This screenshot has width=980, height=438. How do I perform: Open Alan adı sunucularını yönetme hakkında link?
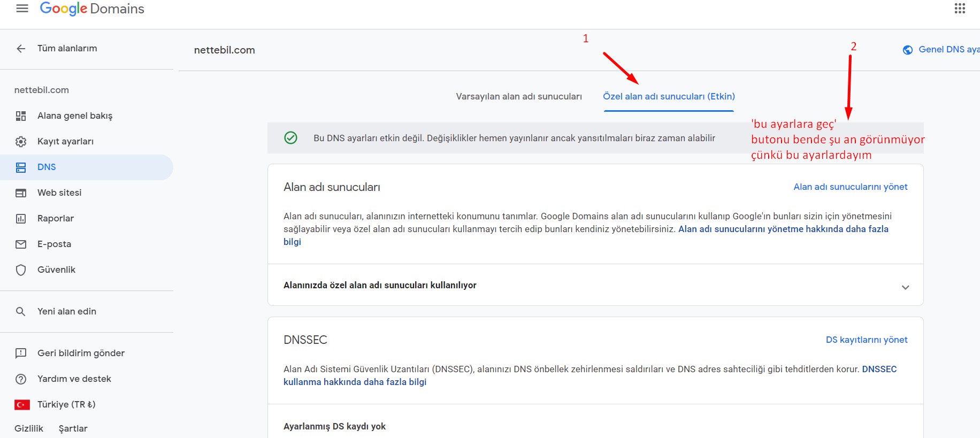[783, 229]
